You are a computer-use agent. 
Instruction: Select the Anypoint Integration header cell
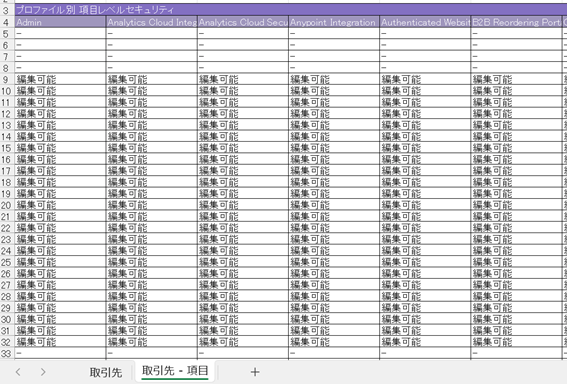[334, 22]
